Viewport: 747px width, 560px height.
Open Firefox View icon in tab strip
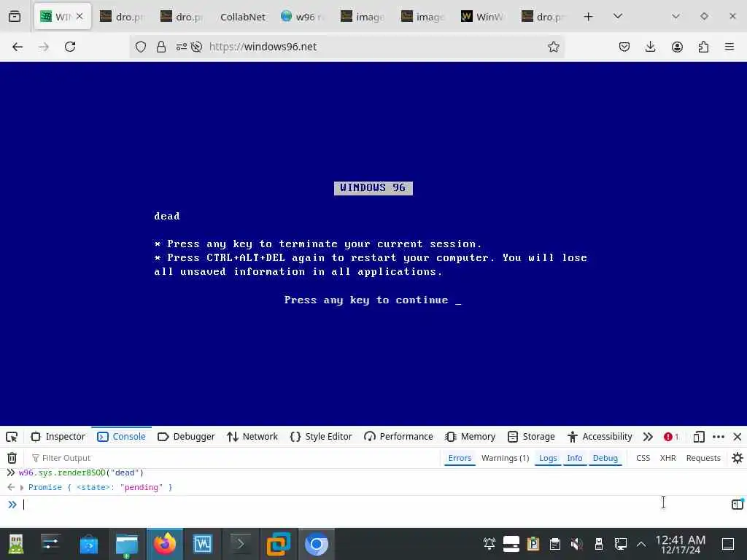pos(15,17)
